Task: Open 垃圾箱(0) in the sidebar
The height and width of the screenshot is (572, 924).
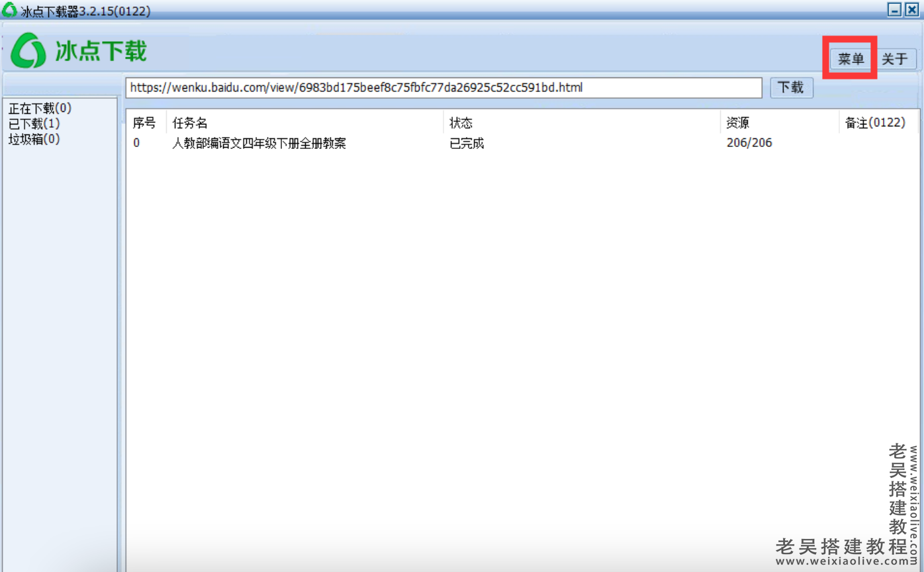Action: [34, 139]
